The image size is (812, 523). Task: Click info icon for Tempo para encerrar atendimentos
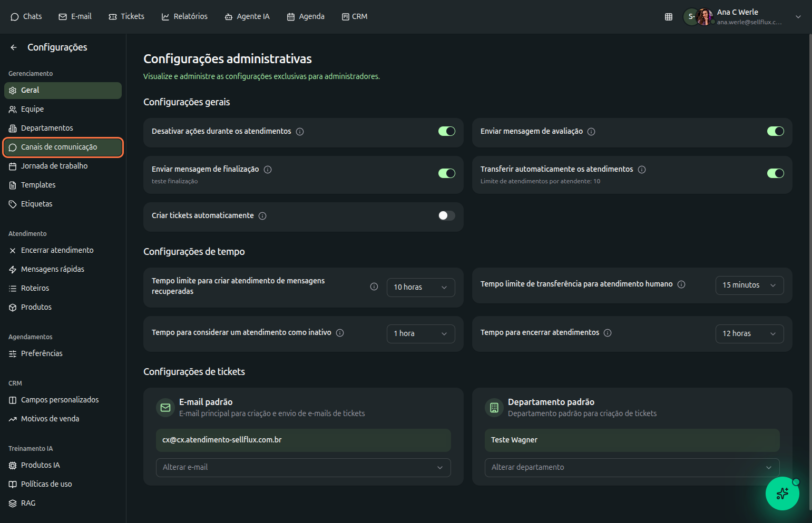tap(608, 333)
